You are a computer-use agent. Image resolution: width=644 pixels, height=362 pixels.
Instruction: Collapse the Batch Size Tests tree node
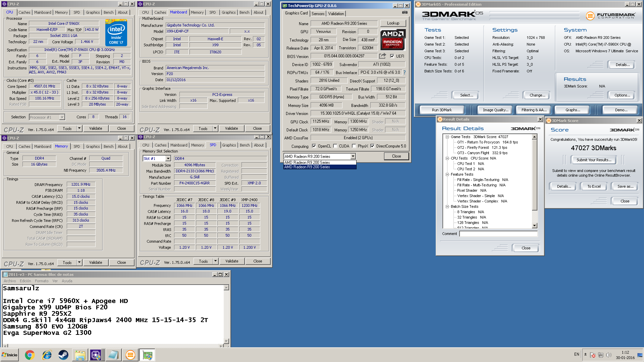tap(447, 206)
